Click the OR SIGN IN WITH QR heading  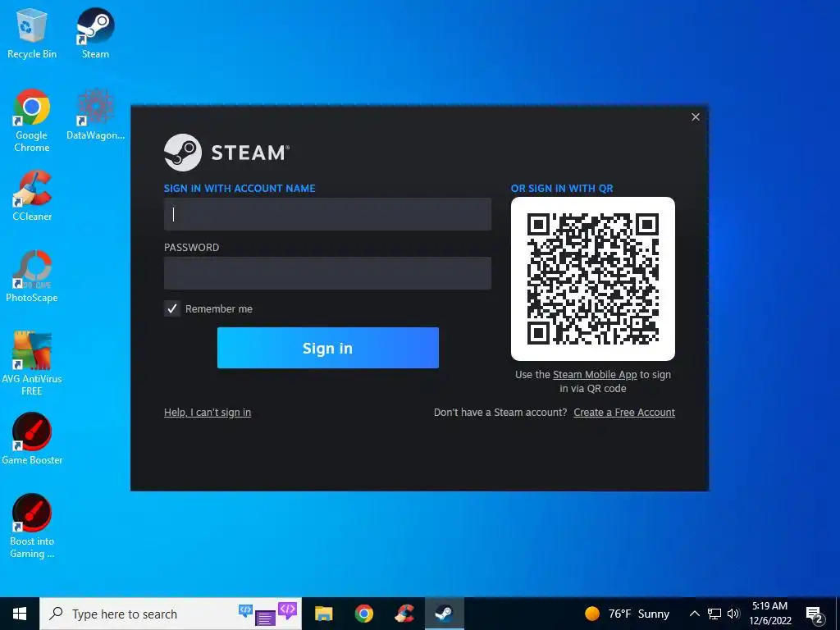[x=562, y=189]
